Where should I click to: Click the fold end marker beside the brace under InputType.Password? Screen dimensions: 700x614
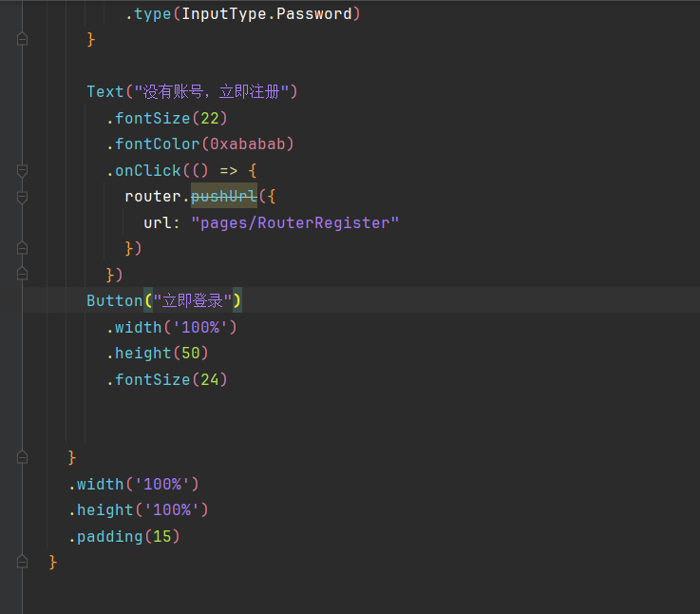[22, 39]
